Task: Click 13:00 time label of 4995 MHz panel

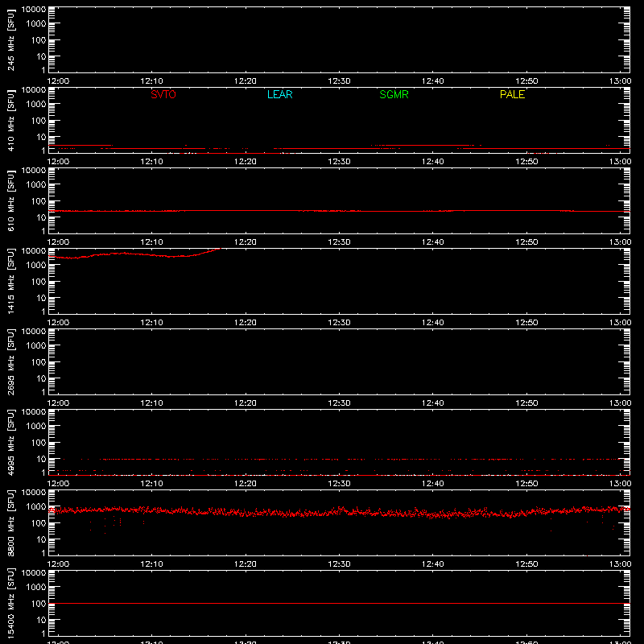Action: coord(620,484)
